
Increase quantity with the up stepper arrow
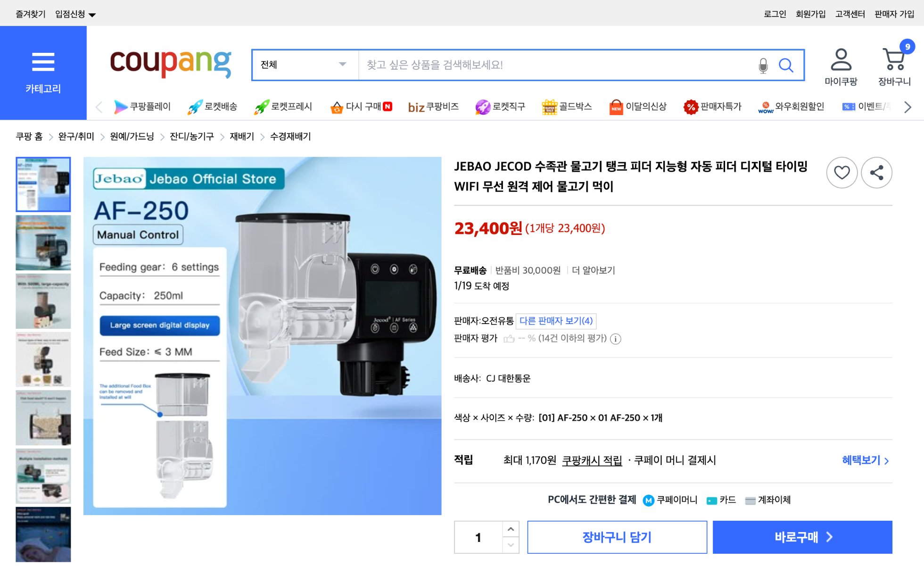click(509, 529)
